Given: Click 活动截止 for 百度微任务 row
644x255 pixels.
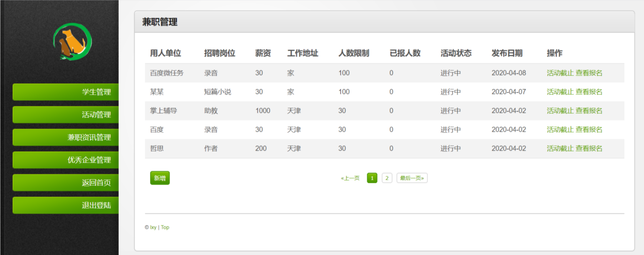Looking at the screenshot, I should coord(560,73).
